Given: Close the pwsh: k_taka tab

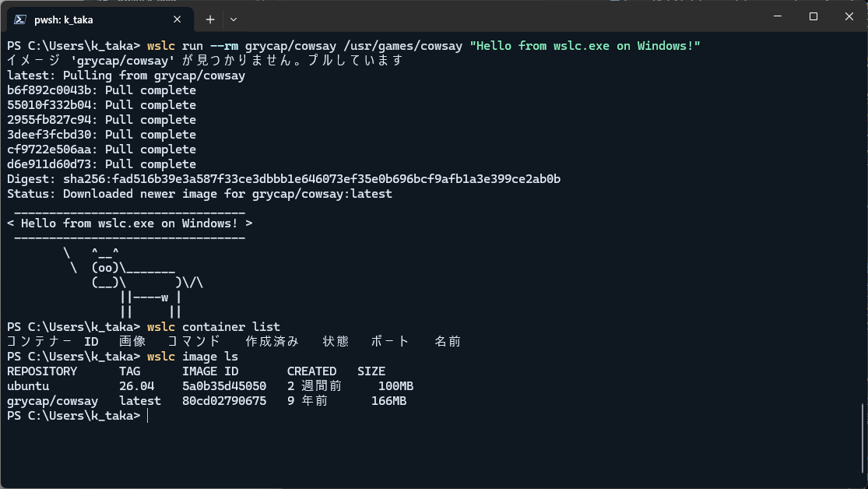Looking at the screenshot, I should click(177, 19).
